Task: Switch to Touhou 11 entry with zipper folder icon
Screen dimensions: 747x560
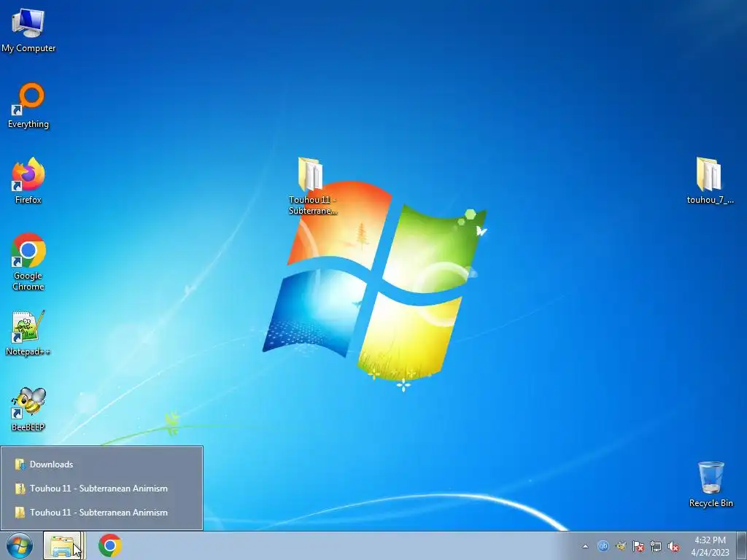Action: (x=101, y=488)
